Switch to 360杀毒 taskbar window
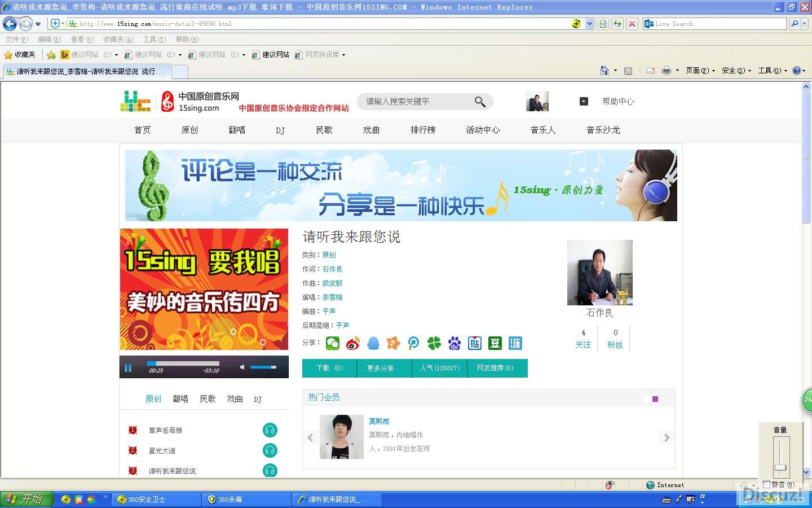 point(247,500)
